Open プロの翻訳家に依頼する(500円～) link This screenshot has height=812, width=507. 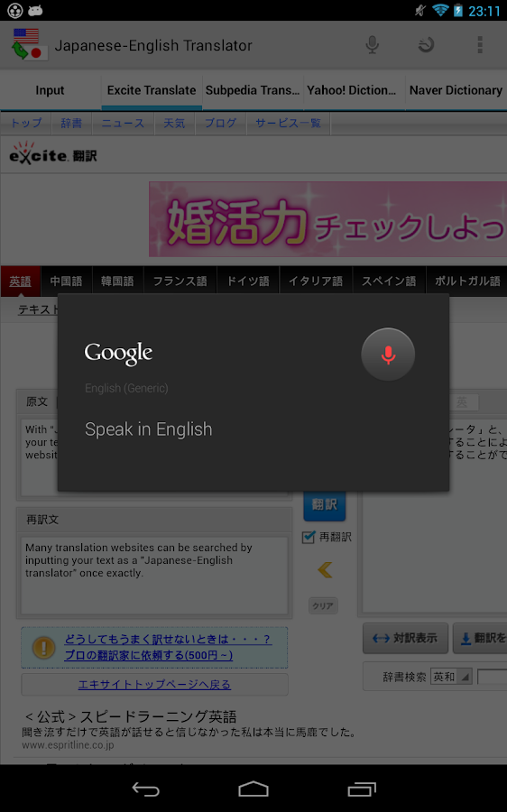coord(149,656)
